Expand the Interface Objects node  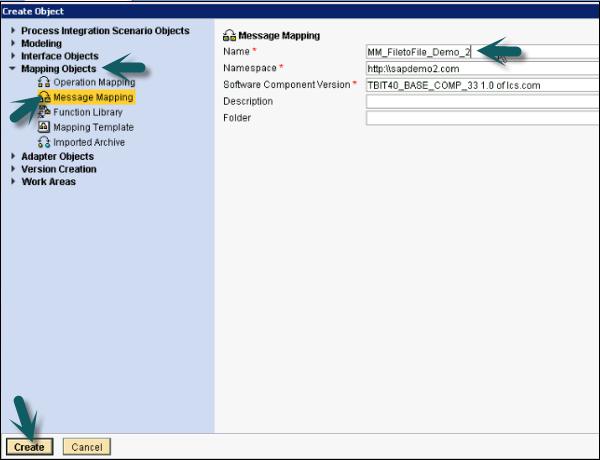tap(13, 57)
